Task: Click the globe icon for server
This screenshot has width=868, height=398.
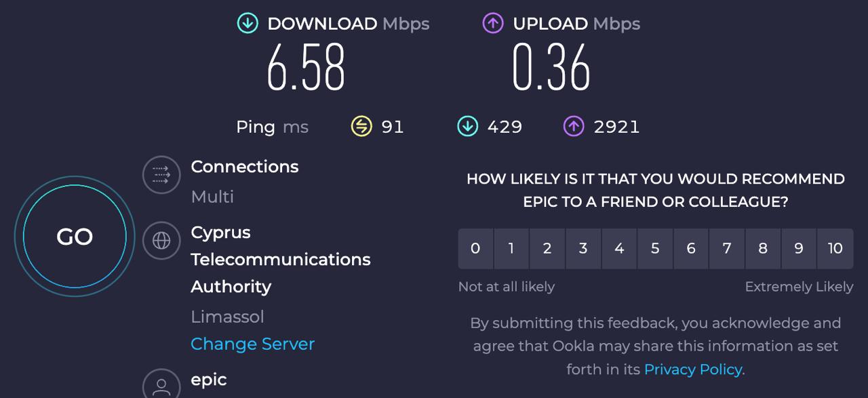Action: point(161,240)
